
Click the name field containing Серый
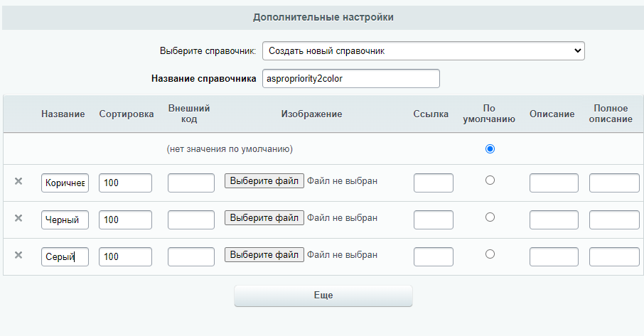click(x=65, y=257)
